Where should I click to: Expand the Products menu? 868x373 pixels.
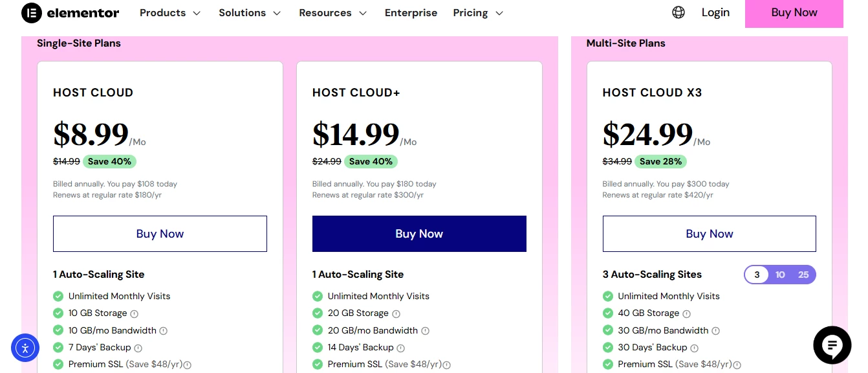tap(170, 13)
